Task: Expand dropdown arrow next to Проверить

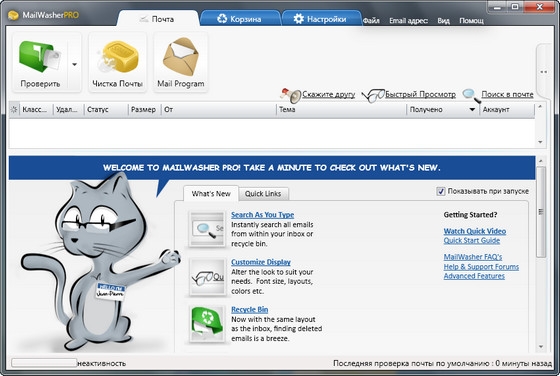Action: (74, 65)
